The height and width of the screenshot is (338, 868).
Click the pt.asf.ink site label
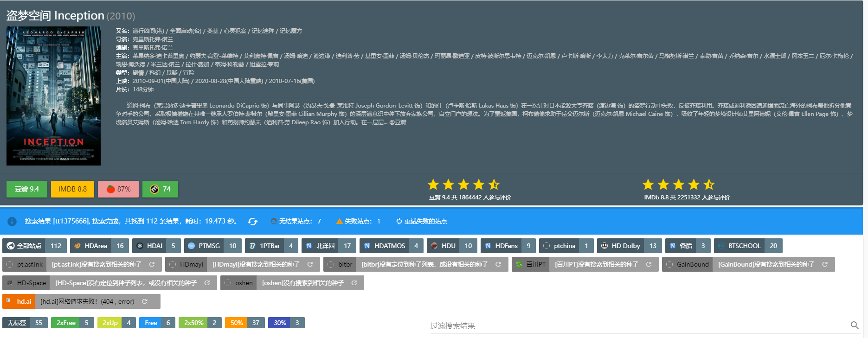tap(25, 264)
